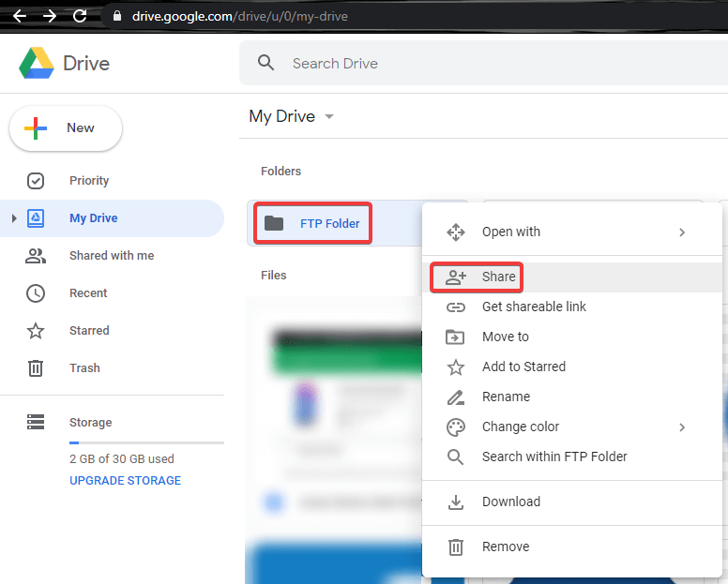The image size is (728, 584).
Task: Reload the page with refresh icon
Action: coord(80,16)
